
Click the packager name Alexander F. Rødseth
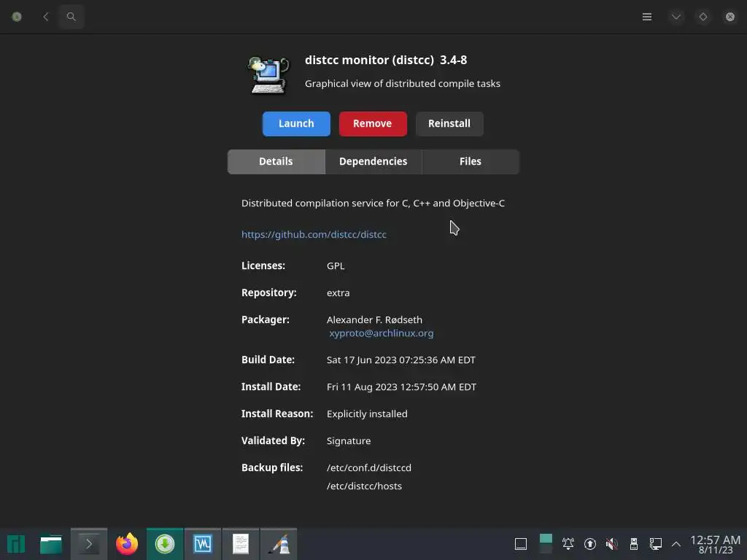pyautogui.click(x=374, y=319)
